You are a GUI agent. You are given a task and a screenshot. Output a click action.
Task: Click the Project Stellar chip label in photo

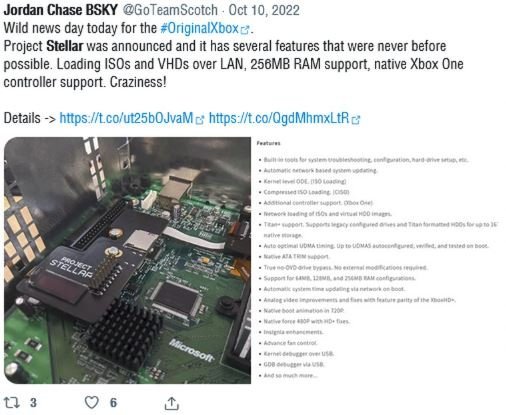(x=72, y=267)
